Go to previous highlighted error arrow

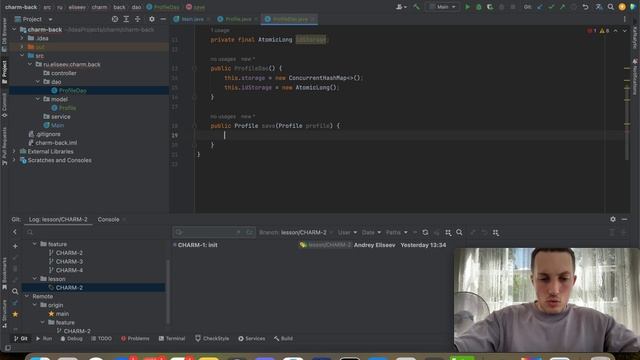click(x=616, y=31)
